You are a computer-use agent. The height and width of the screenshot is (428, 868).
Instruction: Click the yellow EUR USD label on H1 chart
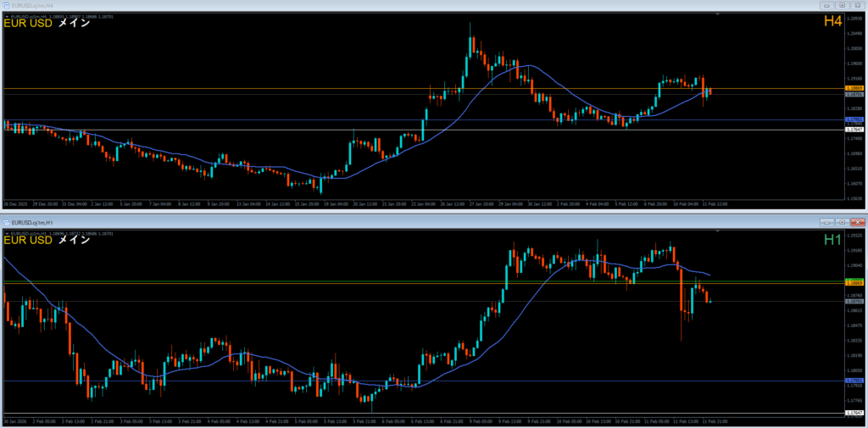[28, 241]
